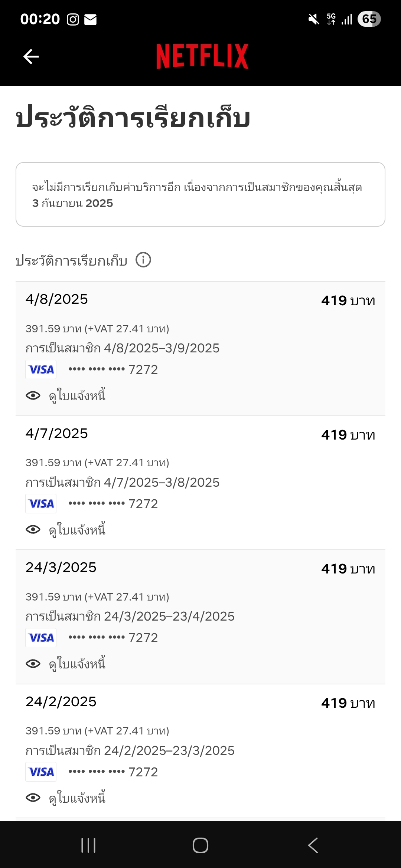Tap Visa card icon on 4/8/2025 charge

pyautogui.click(x=41, y=369)
